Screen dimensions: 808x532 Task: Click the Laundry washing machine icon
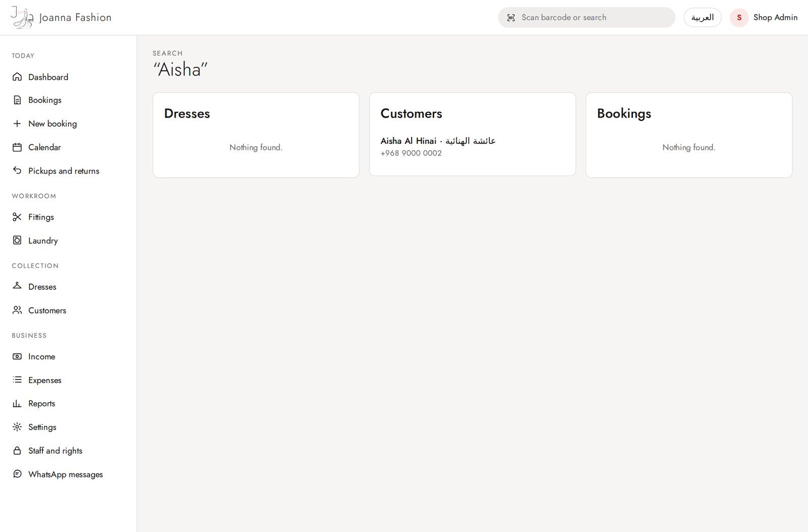coord(17,240)
